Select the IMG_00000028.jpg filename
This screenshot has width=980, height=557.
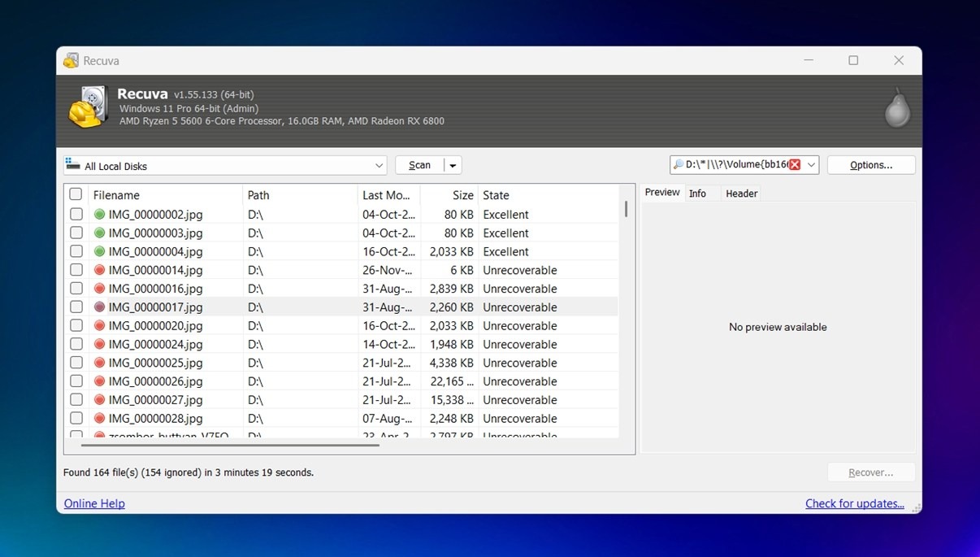155,419
